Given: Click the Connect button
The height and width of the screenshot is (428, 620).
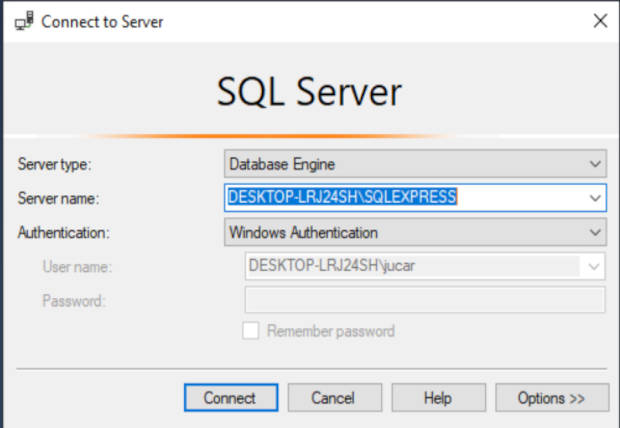Looking at the screenshot, I should (231, 398).
